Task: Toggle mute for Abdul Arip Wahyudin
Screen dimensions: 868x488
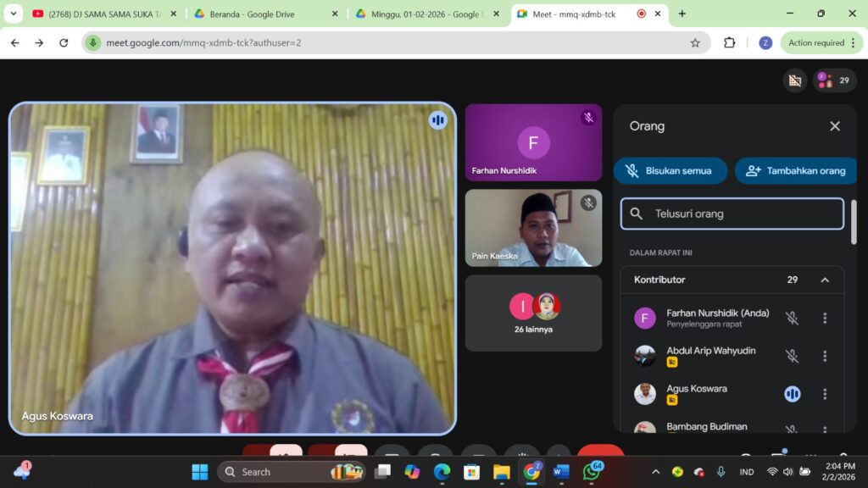Action: (792, 357)
